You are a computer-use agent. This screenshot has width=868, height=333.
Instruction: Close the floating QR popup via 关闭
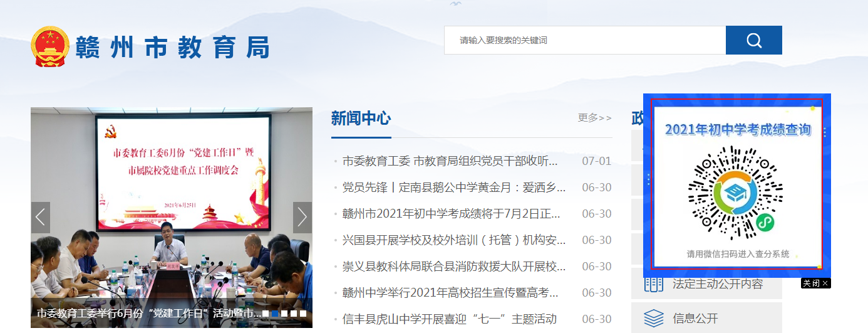tap(815, 283)
